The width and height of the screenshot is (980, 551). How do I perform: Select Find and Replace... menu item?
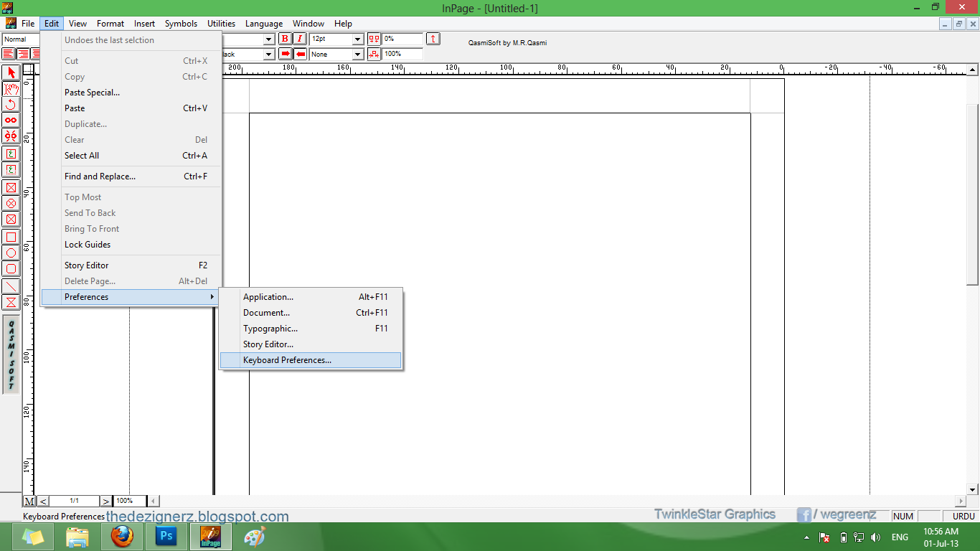131,176
